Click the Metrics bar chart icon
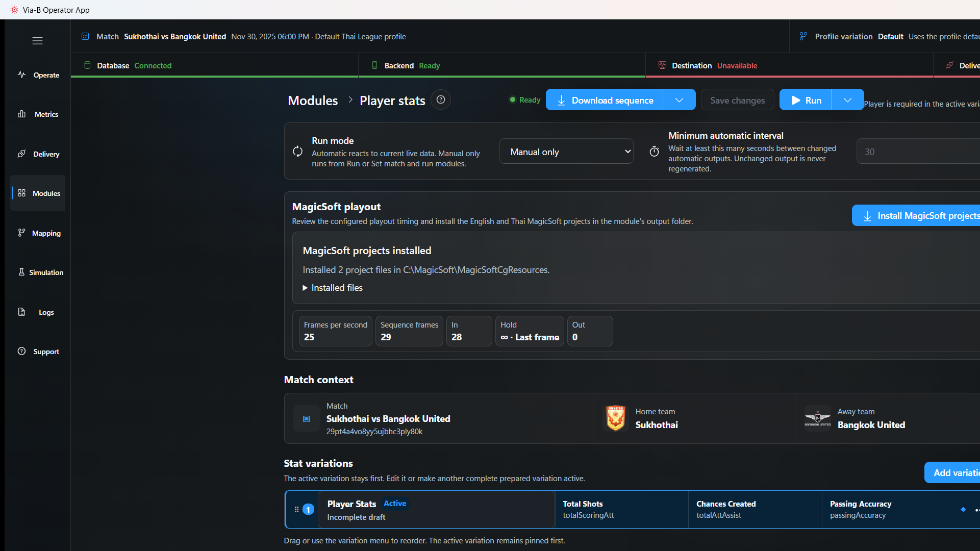Viewport: 980px width, 551px height. coord(21,114)
